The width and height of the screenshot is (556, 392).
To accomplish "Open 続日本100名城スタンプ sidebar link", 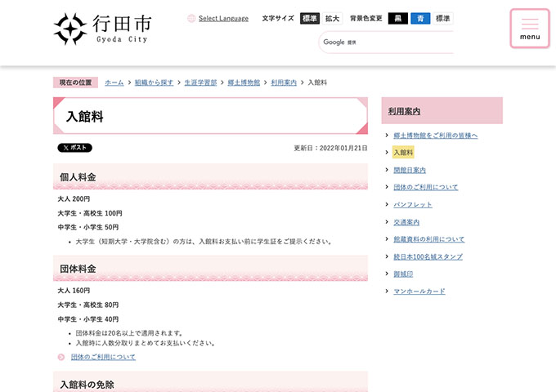I will tap(428, 256).
